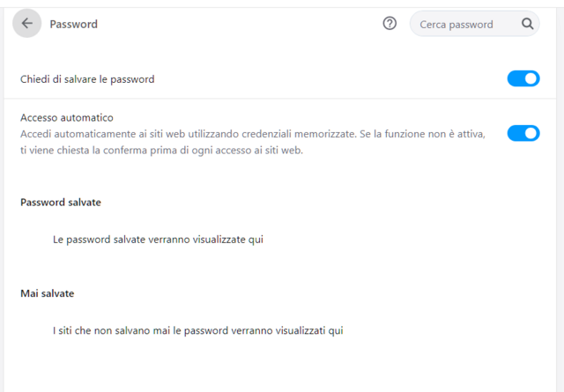This screenshot has width=564, height=392.
Task: Open the help question mark icon
Action: (x=390, y=24)
